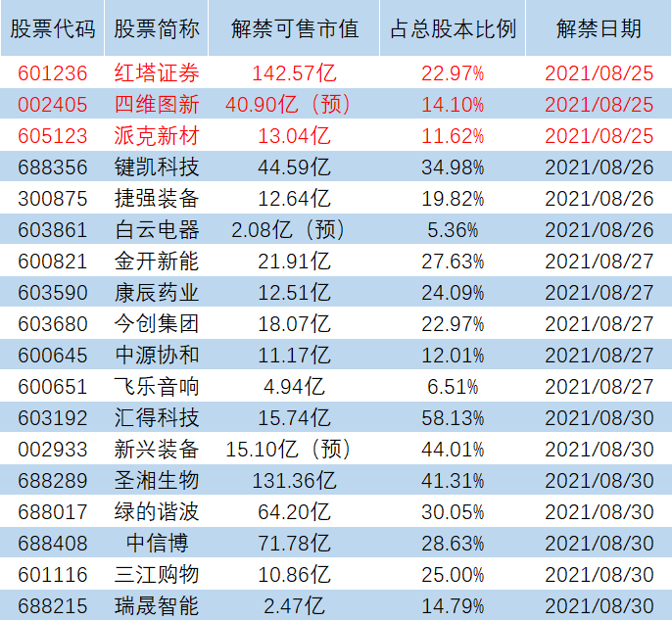Click the percentage 11.62%

(x=453, y=136)
